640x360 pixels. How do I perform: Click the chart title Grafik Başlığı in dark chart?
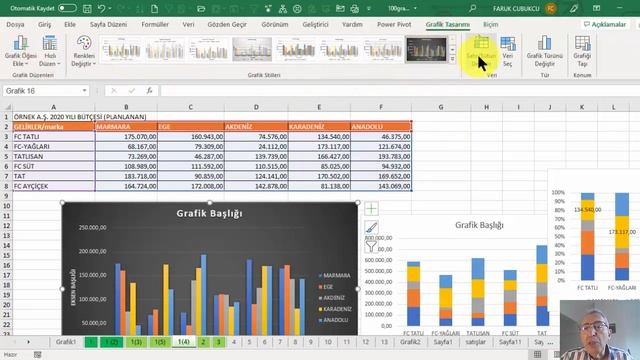tap(209, 213)
